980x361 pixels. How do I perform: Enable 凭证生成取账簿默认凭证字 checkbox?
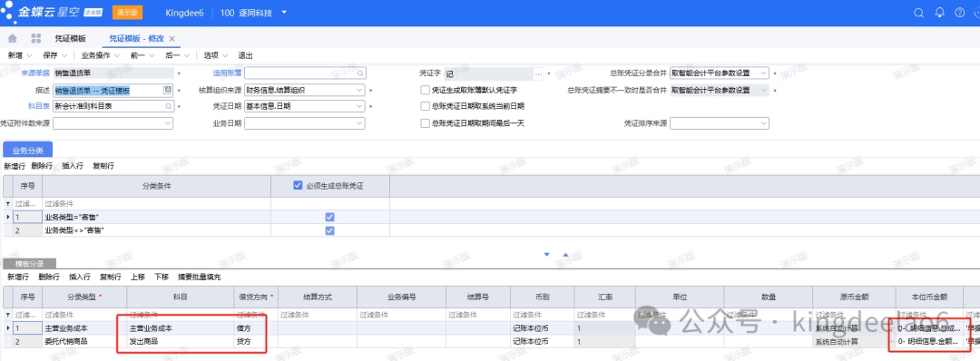[x=426, y=90]
